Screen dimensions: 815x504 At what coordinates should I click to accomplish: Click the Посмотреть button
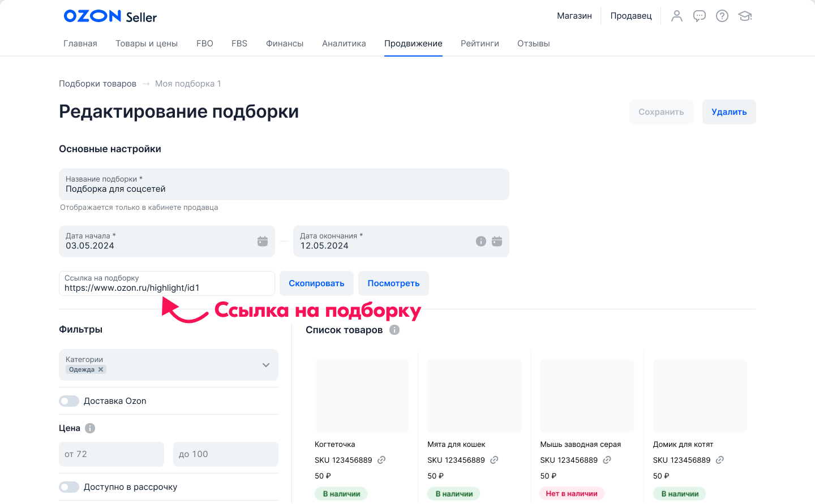[x=393, y=283]
